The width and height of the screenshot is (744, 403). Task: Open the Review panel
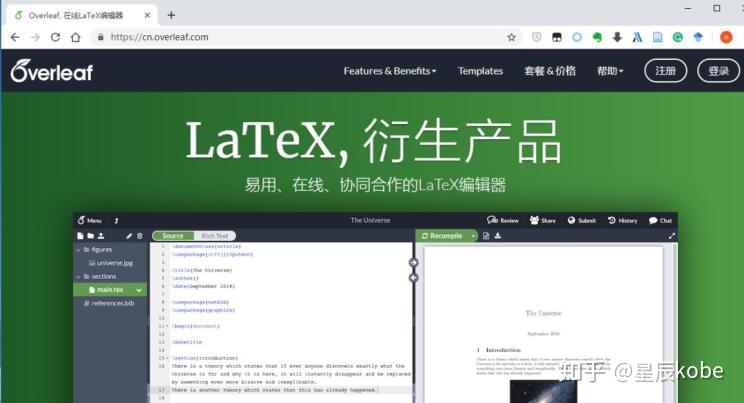503,220
